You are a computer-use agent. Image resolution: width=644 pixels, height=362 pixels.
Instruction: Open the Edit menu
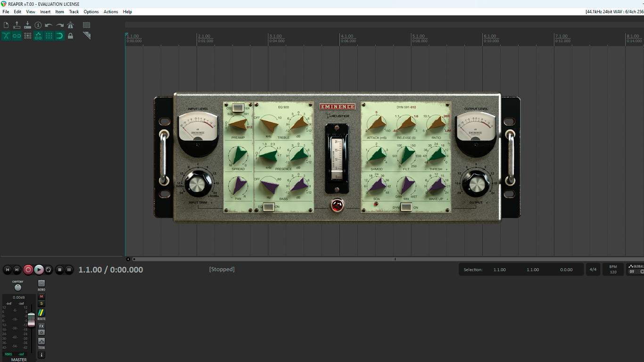tap(17, 12)
